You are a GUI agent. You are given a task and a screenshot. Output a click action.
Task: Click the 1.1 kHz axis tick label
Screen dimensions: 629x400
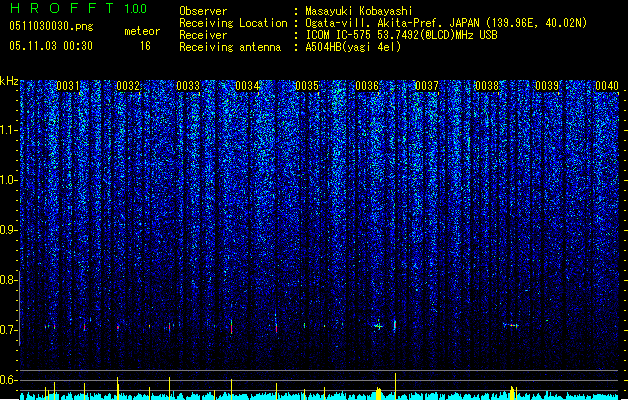click(x=8, y=130)
